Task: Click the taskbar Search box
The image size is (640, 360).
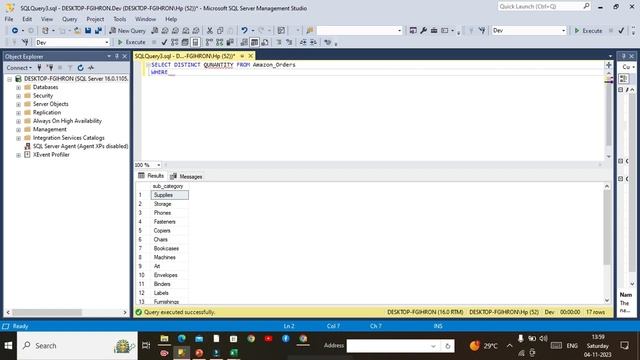Action: 78,346
